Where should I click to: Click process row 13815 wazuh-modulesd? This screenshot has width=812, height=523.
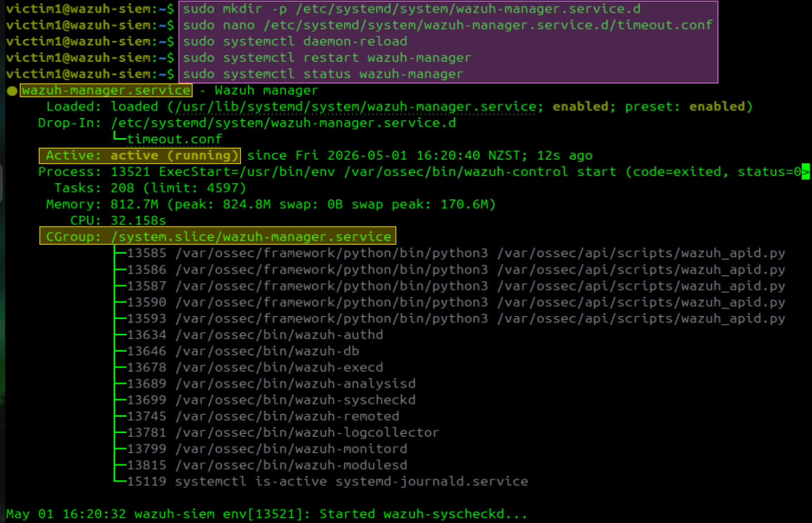(x=267, y=465)
